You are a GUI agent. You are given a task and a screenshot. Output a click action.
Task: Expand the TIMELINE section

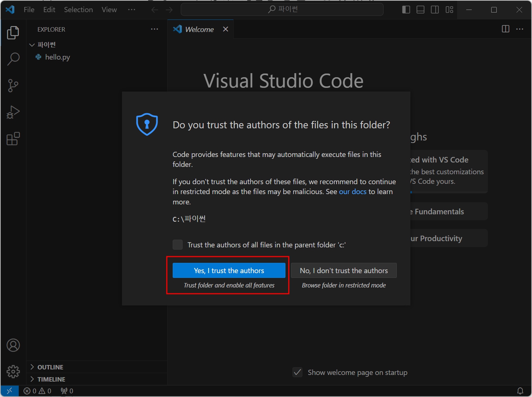[x=97, y=379]
